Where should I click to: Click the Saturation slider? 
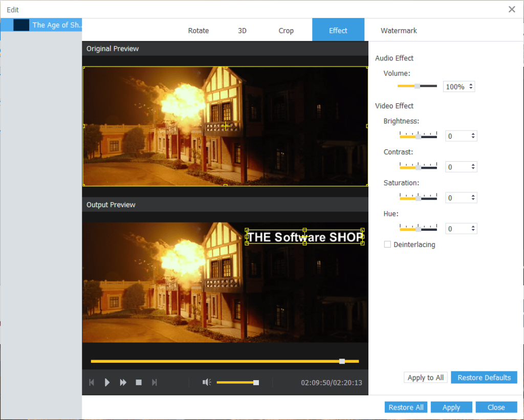(x=418, y=197)
